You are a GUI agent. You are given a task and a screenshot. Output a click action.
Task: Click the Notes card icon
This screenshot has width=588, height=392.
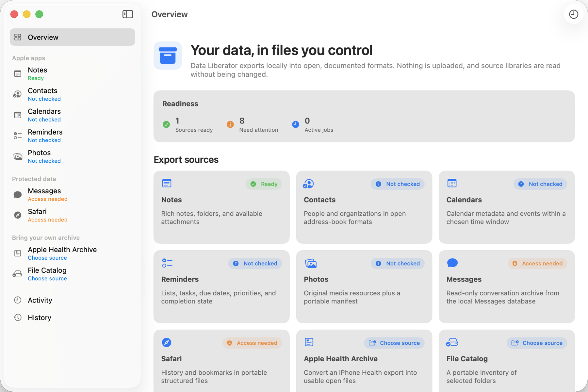tap(167, 183)
